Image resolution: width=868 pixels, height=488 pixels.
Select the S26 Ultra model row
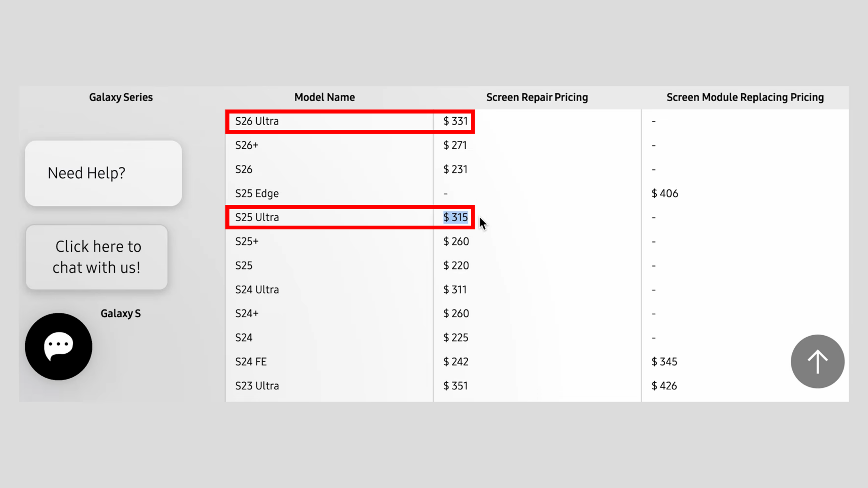[x=257, y=121]
